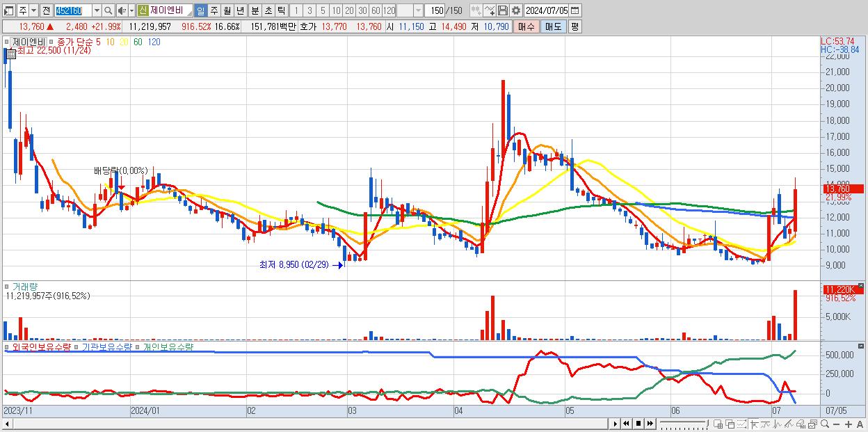Click the A text tool icon at bottom right
868x432 pixels.
click(860, 424)
